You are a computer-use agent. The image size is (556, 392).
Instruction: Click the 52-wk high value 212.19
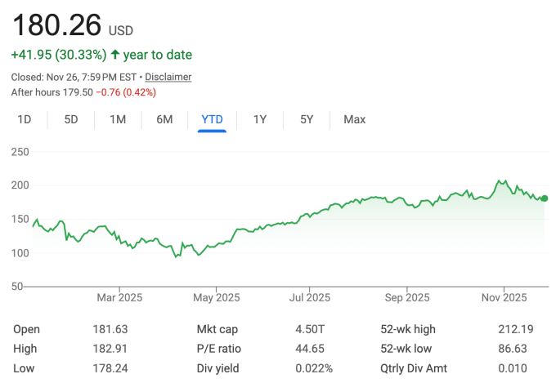515,329
